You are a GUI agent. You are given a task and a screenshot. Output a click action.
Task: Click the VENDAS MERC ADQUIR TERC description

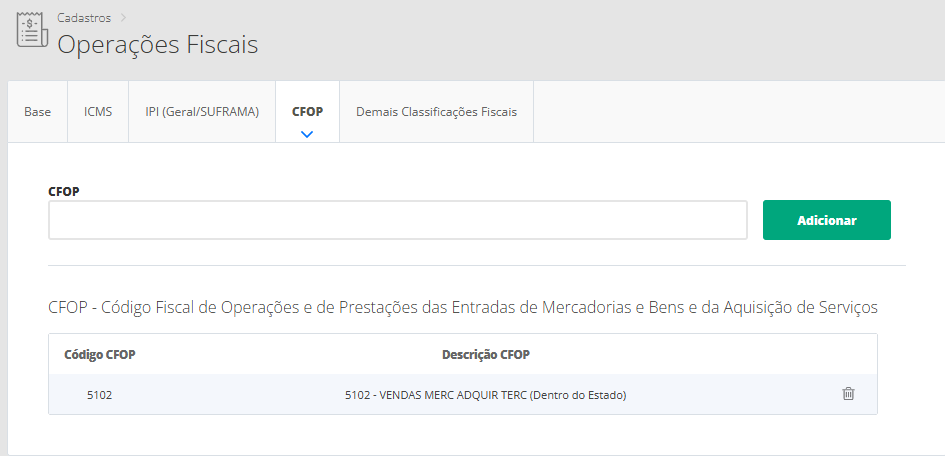click(x=485, y=395)
